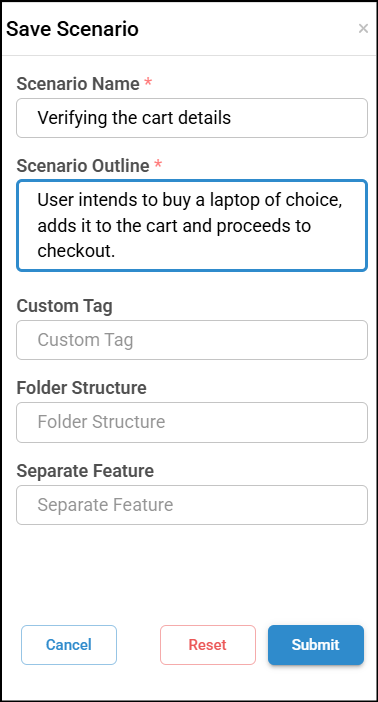Activate the Separate Feature input field
The image size is (378, 702).
click(x=192, y=505)
